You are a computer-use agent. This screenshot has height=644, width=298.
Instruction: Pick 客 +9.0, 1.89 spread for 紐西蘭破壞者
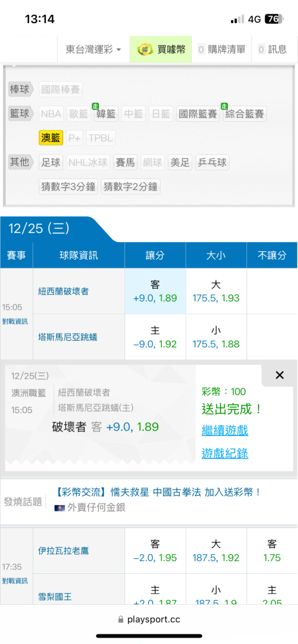(x=155, y=291)
